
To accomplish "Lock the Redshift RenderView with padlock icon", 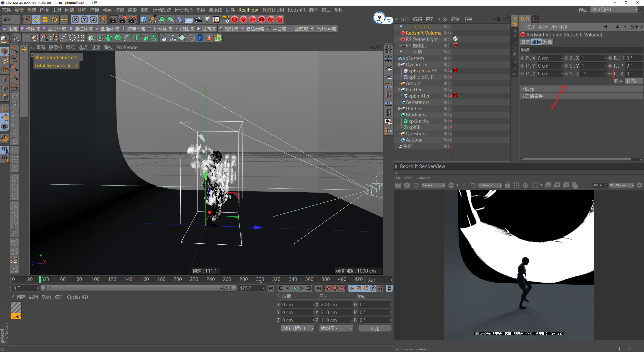I will (507, 185).
